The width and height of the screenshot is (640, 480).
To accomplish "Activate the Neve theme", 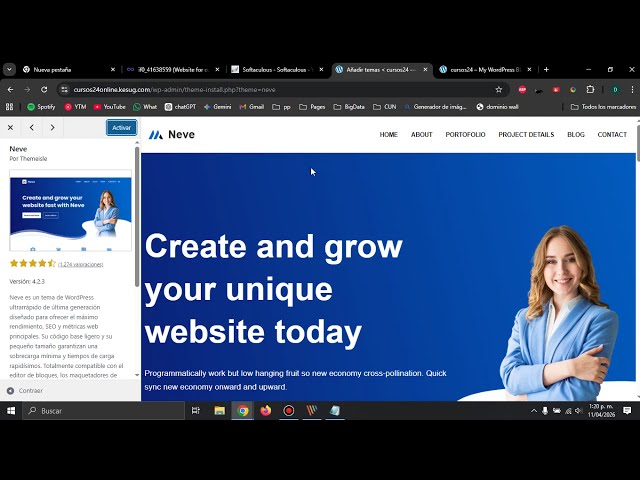I will (x=121, y=128).
